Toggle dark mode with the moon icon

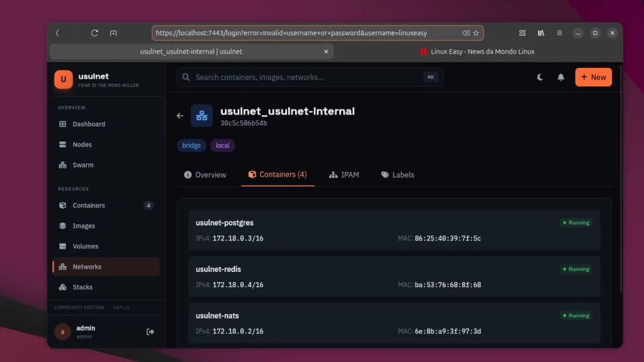[x=540, y=77]
